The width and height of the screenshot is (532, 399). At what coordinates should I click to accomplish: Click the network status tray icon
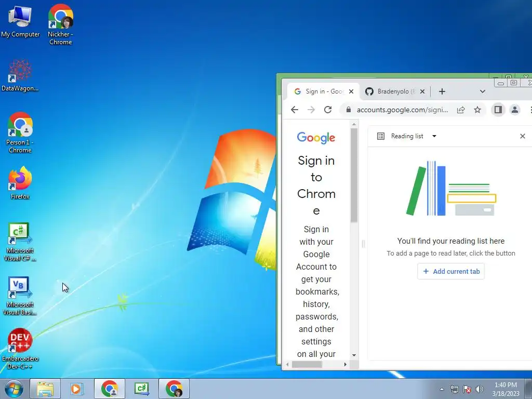(x=454, y=389)
